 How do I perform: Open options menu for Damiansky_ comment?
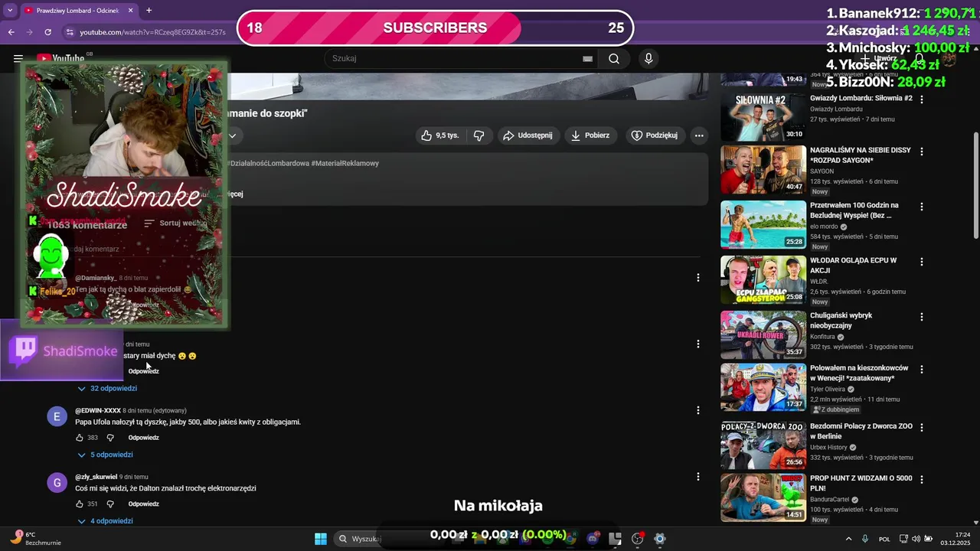[x=697, y=278]
